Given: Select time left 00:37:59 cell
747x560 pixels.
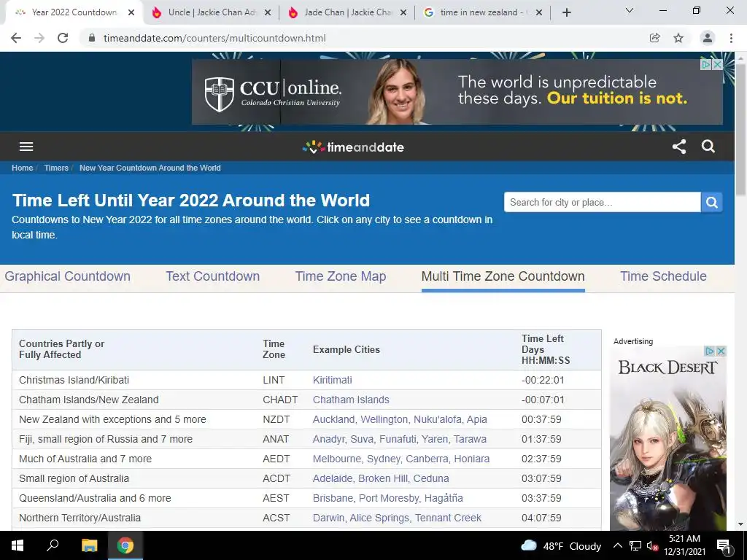Looking at the screenshot, I should click(541, 419).
